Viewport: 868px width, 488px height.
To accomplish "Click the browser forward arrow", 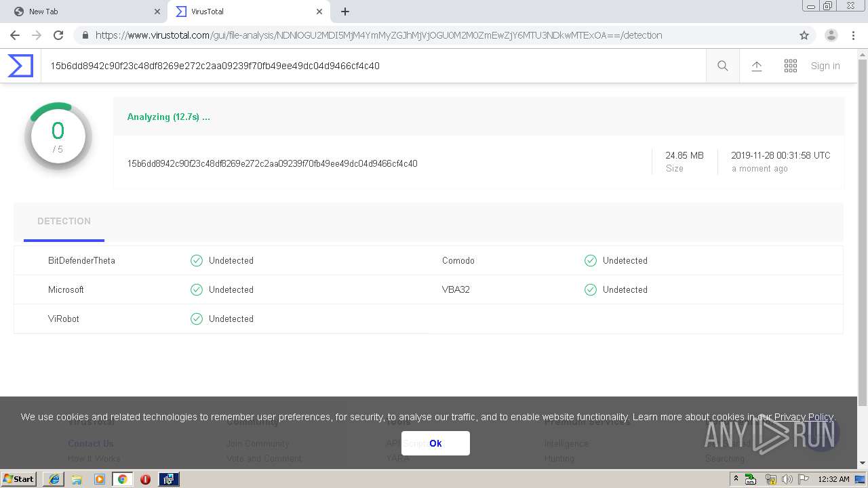I will pyautogui.click(x=37, y=35).
